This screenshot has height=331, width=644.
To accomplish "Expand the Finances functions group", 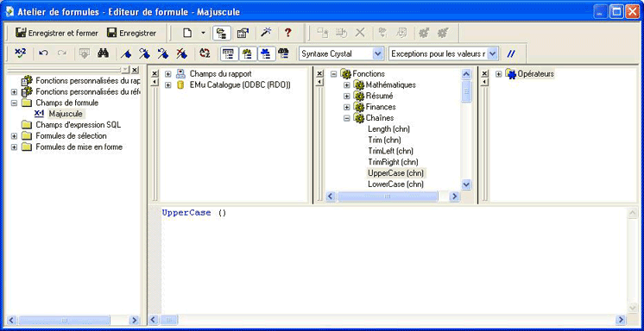I will [347, 107].
